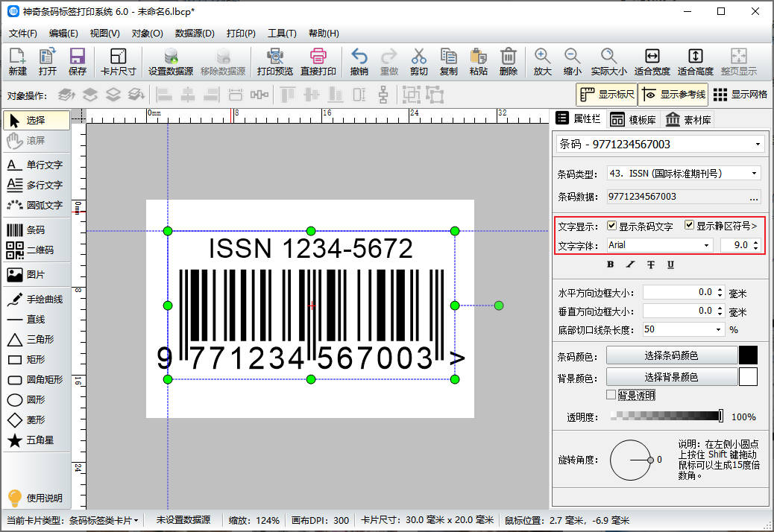This screenshot has width=774, height=532.
Task: Click the 透明度 opacity slider
Action: [667, 416]
